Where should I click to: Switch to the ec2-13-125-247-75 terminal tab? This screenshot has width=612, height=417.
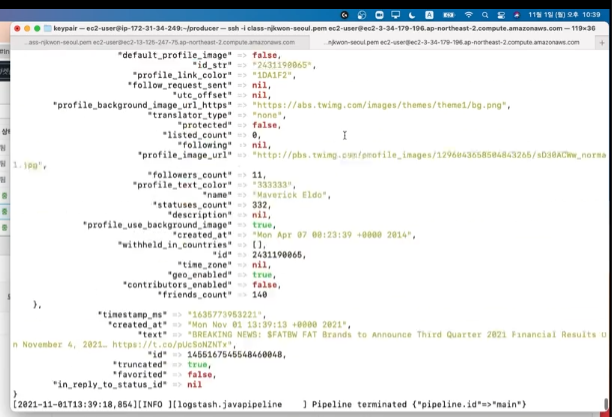point(161,42)
